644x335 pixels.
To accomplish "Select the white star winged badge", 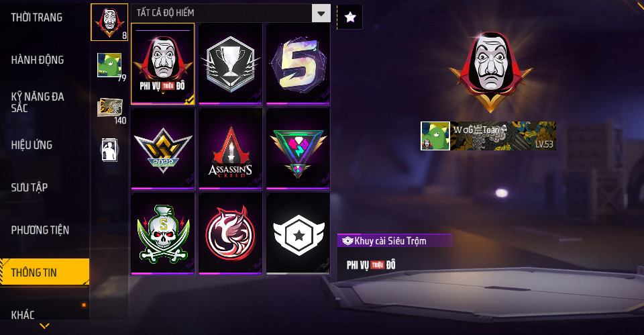I will click(298, 234).
